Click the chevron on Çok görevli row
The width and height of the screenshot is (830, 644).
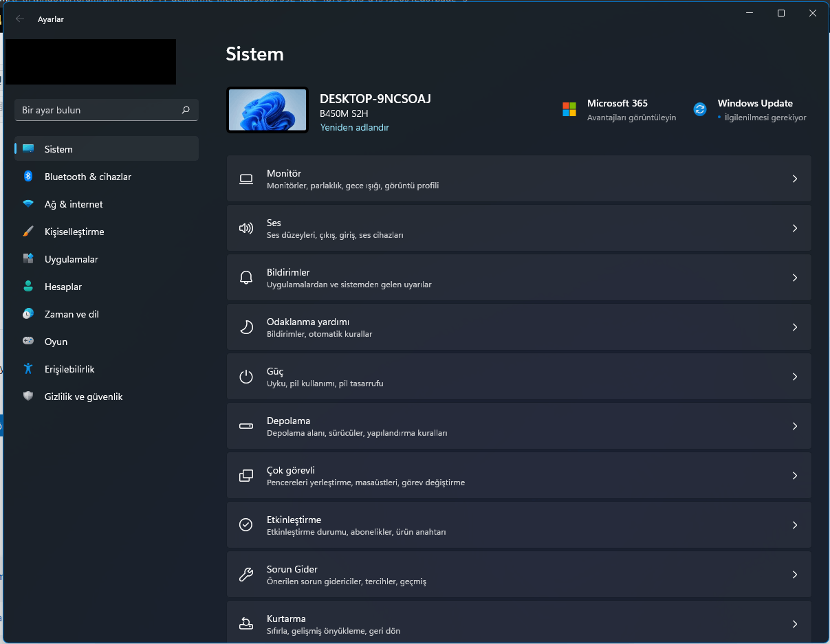tap(795, 476)
